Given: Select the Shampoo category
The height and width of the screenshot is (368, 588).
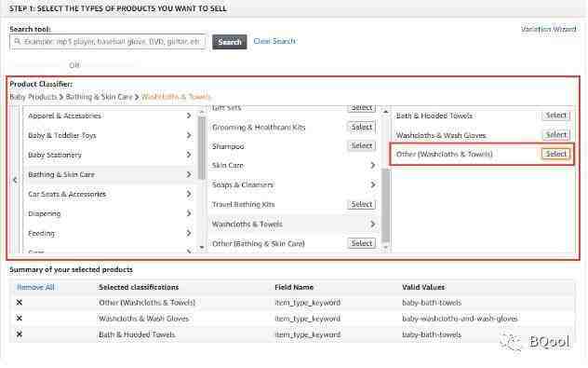Looking at the screenshot, I should (362, 145).
